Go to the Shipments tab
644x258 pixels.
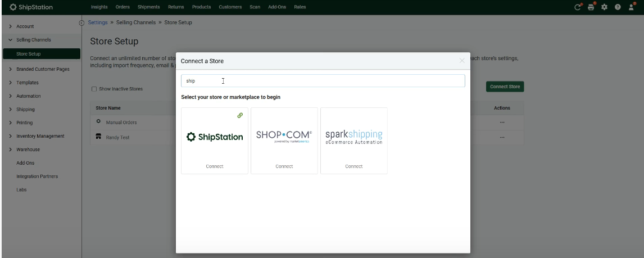(x=148, y=7)
